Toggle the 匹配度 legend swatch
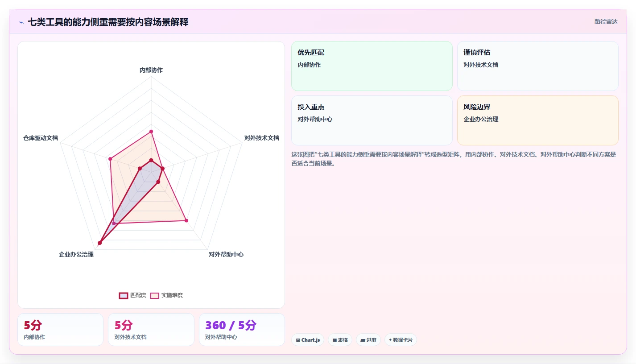Viewport: 636px width, 364px height. tap(124, 295)
